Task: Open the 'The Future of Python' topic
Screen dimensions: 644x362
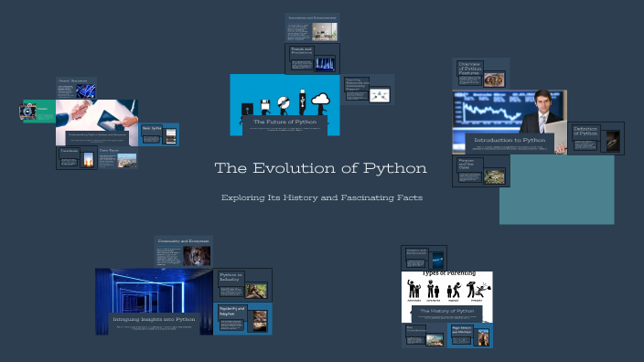Action: click(284, 105)
